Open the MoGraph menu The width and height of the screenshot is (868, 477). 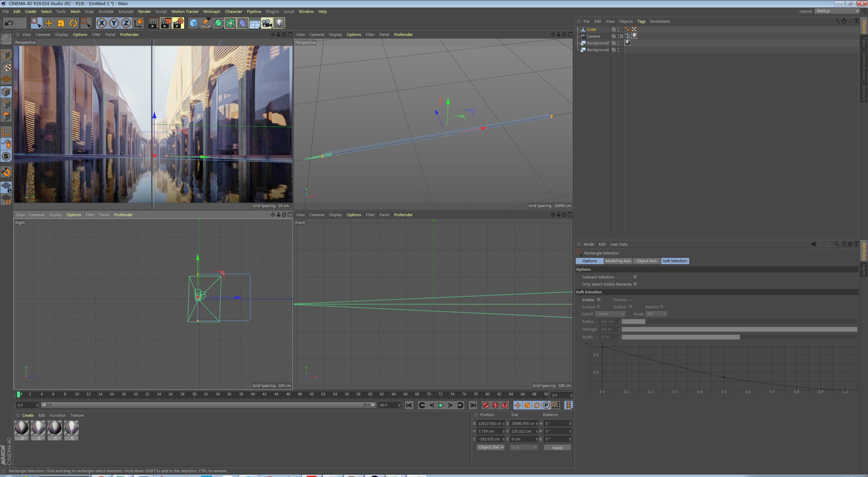[212, 12]
